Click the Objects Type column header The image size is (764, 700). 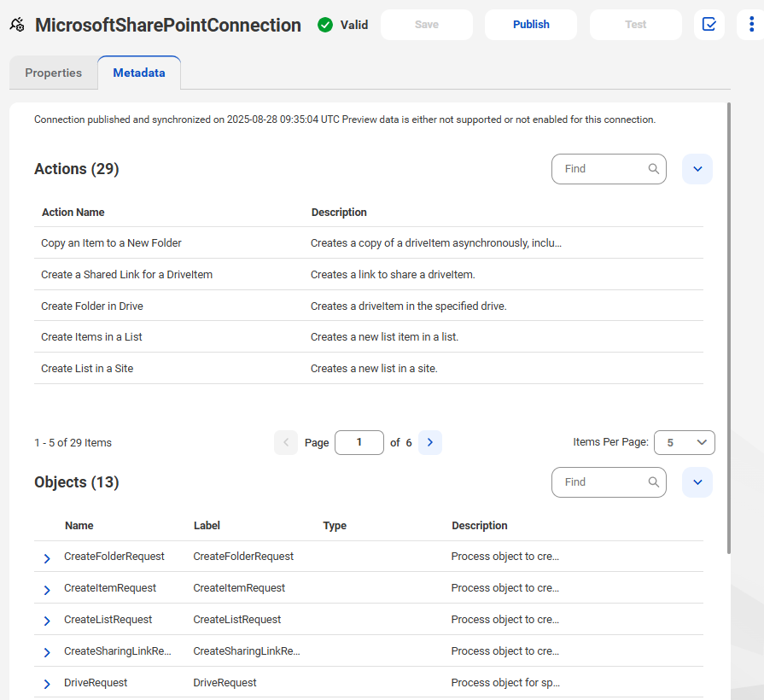click(x=335, y=525)
